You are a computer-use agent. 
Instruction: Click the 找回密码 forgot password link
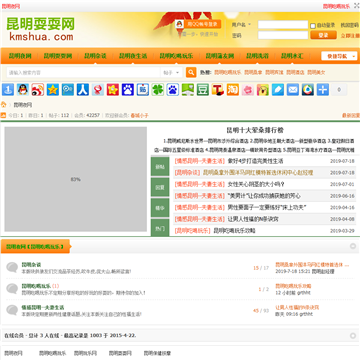tap(350, 25)
